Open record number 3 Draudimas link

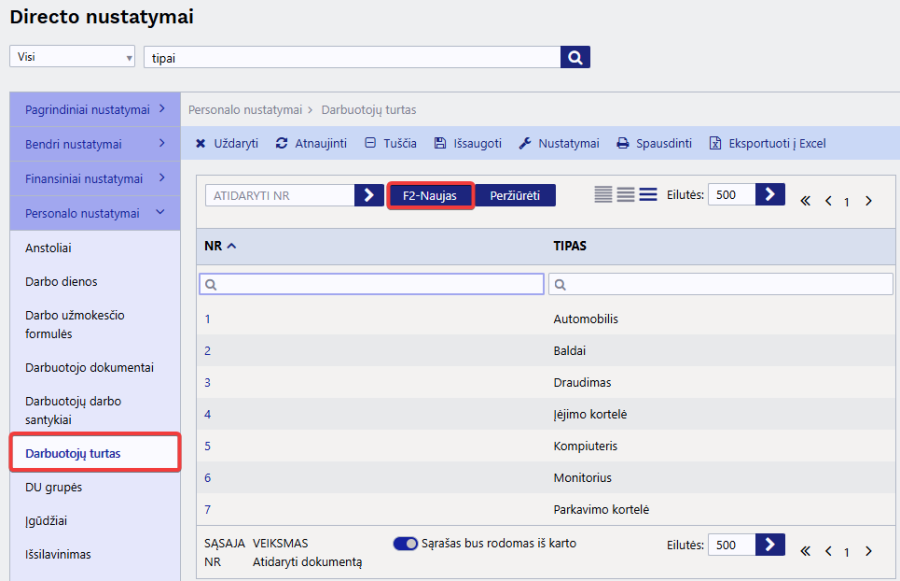[x=208, y=383]
